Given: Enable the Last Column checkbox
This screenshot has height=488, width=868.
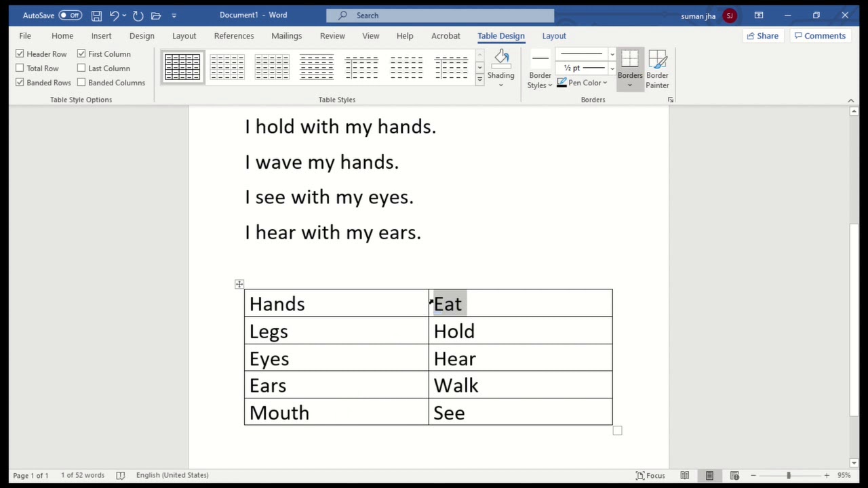Looking at the screenshot, I should pyautogui.click(x=81, y=68).
